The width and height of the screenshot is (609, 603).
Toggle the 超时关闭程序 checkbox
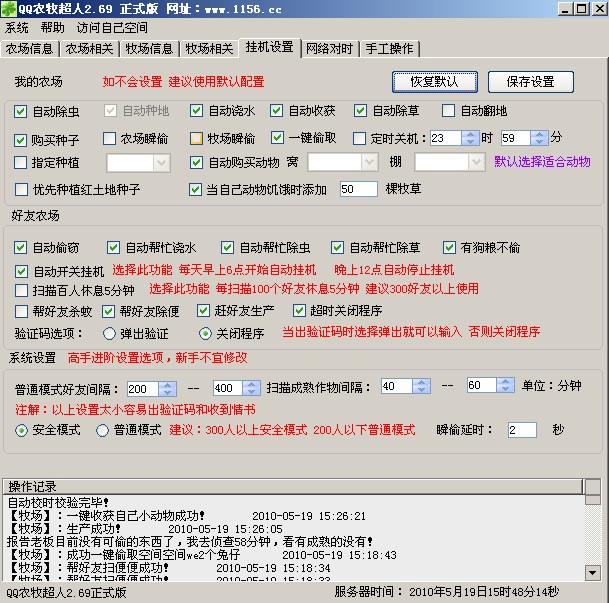299,310
